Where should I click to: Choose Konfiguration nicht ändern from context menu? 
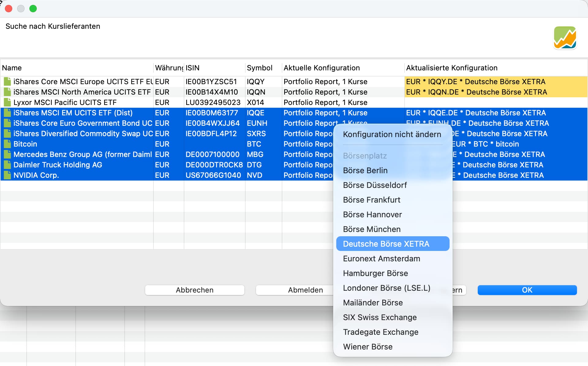tap(392, 134)
